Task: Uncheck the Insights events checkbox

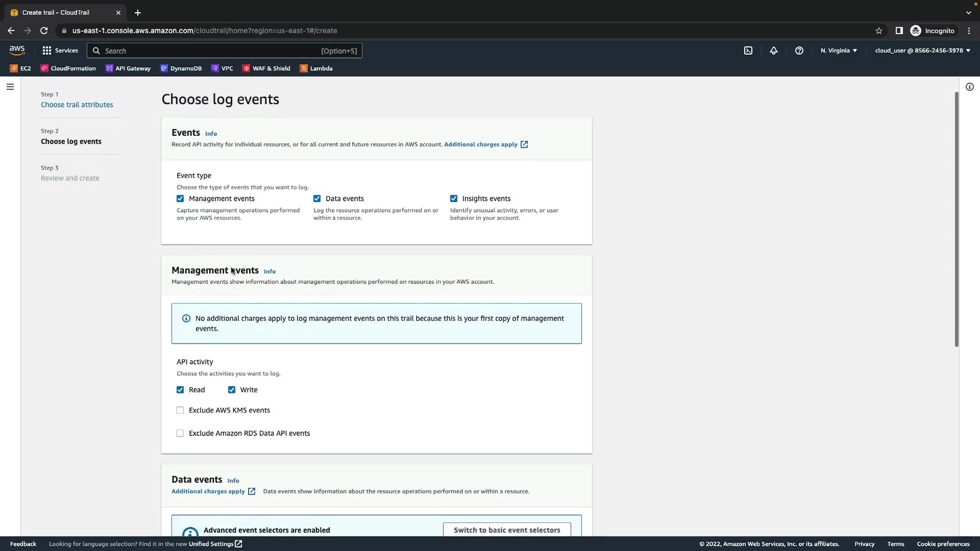Action: pyautogui.click(x=454, y=198)
